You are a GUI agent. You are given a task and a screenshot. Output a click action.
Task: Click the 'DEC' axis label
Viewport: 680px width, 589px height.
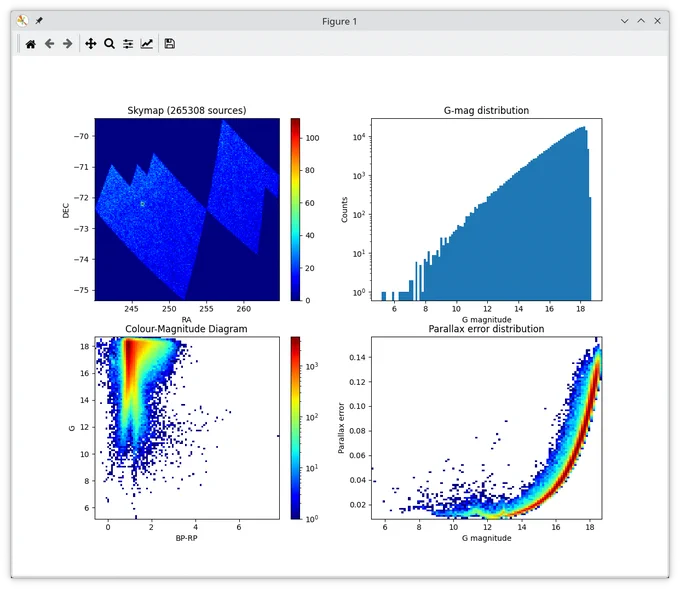point(66,210)
